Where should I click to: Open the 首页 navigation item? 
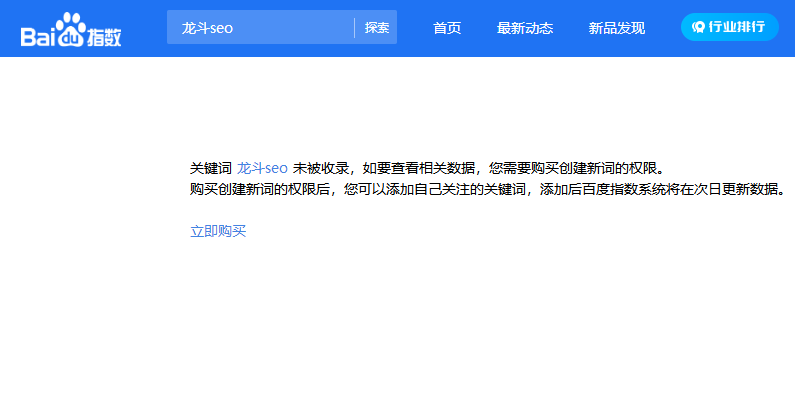447,28
